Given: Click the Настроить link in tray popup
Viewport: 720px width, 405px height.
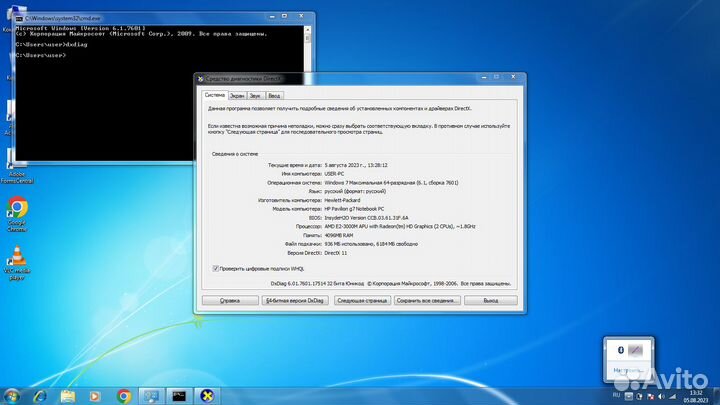Looking at the screenshot, I should click(x=628, y=370).
